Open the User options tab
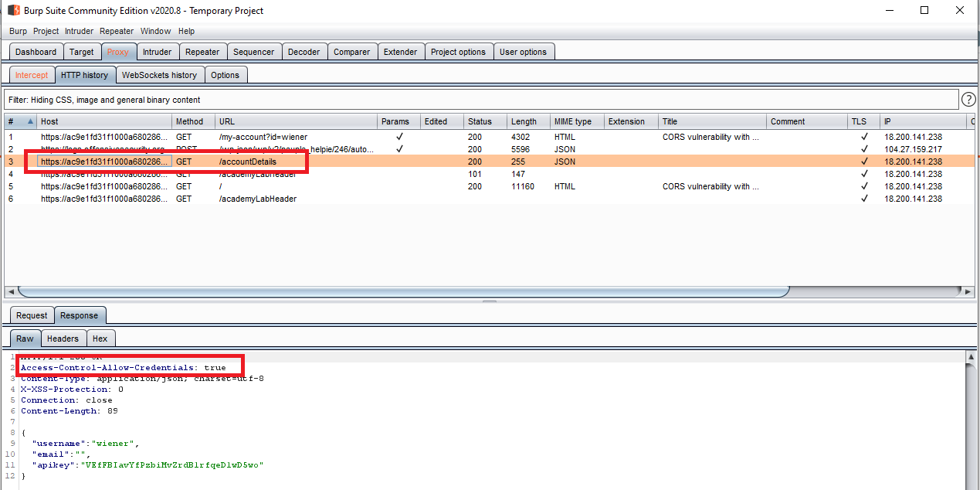 (524, 52)
